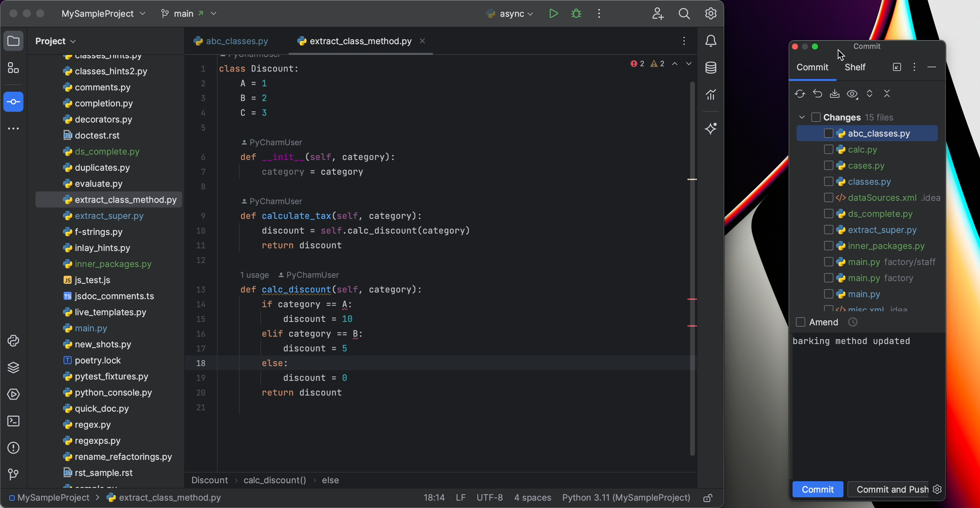Open the MySampleProject project dropdown
This screenshot has width=980, height=508.
click(103, 14)
